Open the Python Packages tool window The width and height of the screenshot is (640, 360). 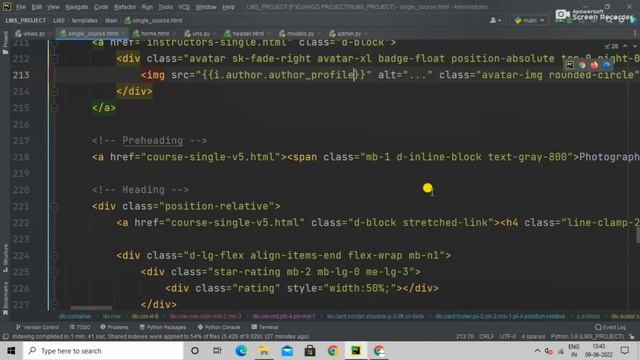[x=162, y=327]
